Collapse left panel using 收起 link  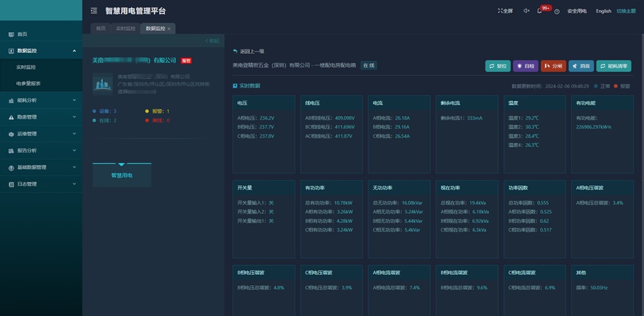pyautogui.click(x=212, y=41)
